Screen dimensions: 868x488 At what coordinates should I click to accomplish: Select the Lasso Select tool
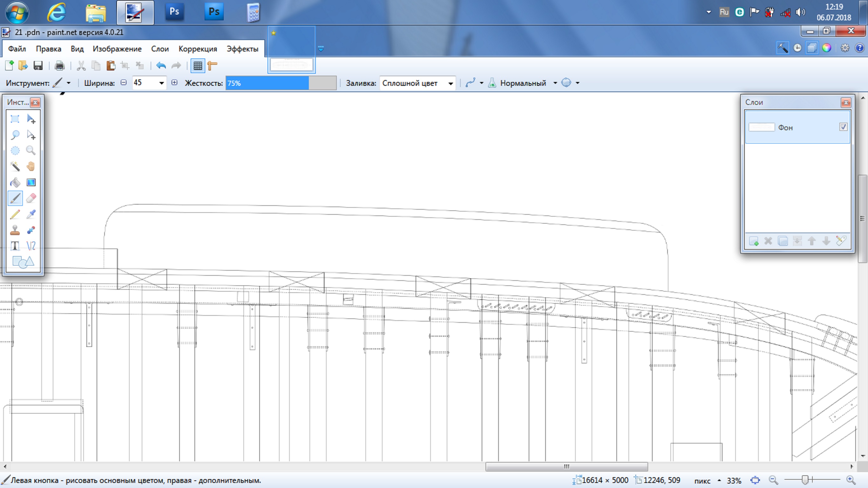tap(15, 135)
